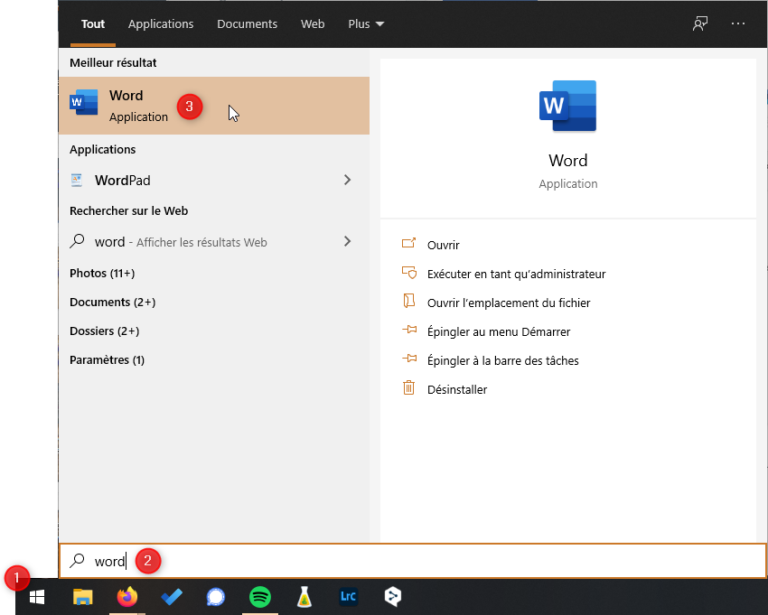Viewport: 768px width, 615px height.
Task: Open the blue checkmark To Do app
Action: coord(171,596)
